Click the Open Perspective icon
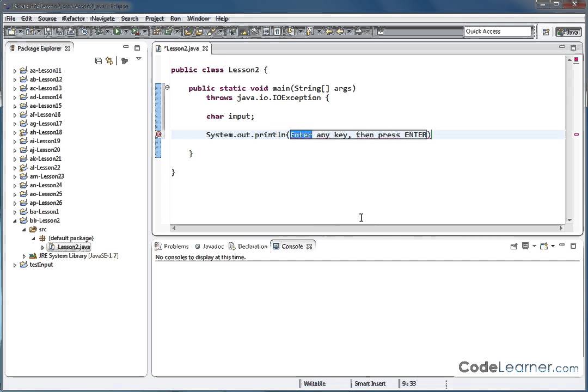588x392 pixels. point(546,32)
